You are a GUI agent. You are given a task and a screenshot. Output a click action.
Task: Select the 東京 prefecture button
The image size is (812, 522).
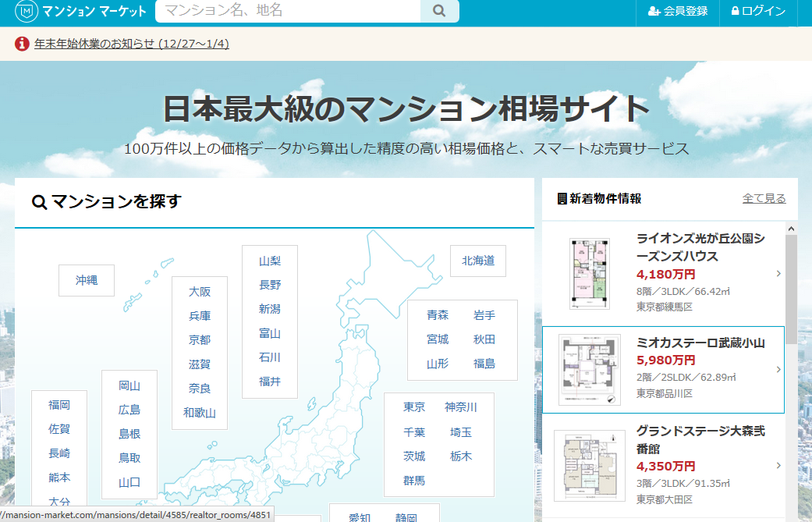tap(414, 407)
